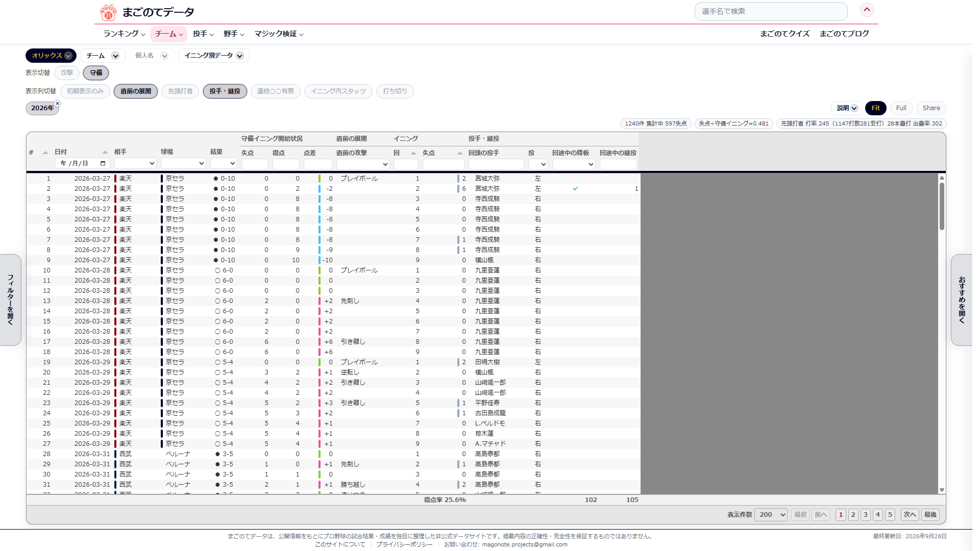This screenshot has width=980, height=551.
Task: Click the 選手名で検索 search field
Action: point(771,11)
